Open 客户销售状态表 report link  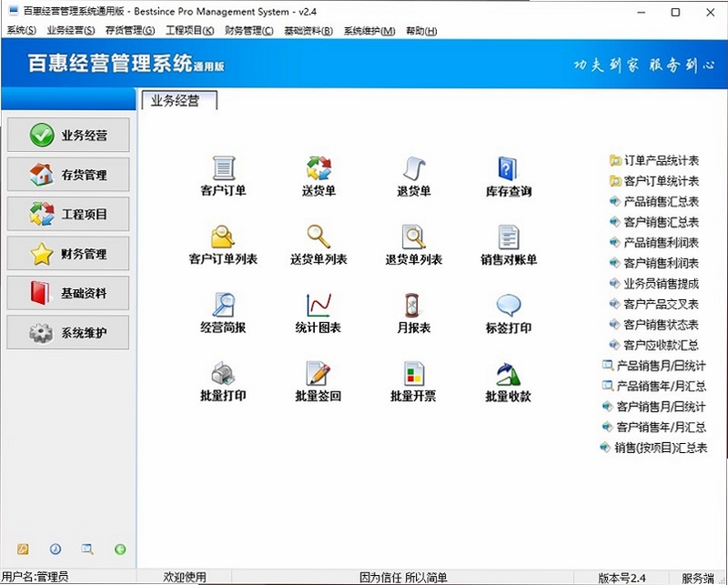pyautogui.click(x=654, y=325)
